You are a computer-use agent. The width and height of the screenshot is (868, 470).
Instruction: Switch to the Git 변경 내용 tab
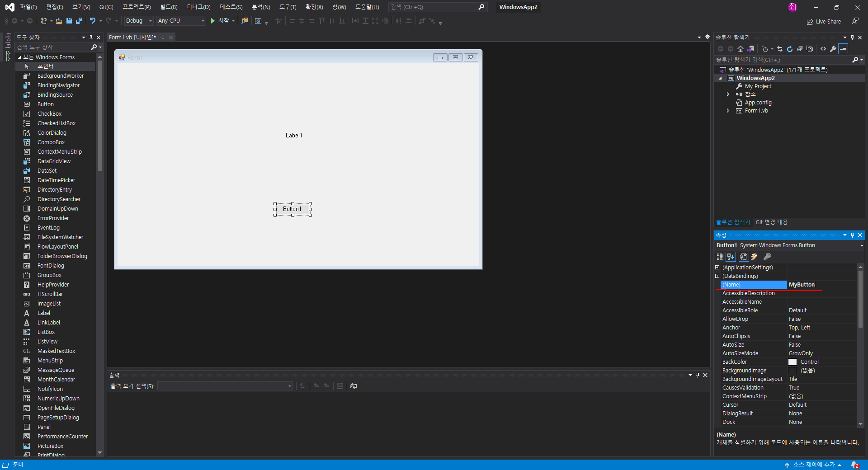tap(771, 222)
